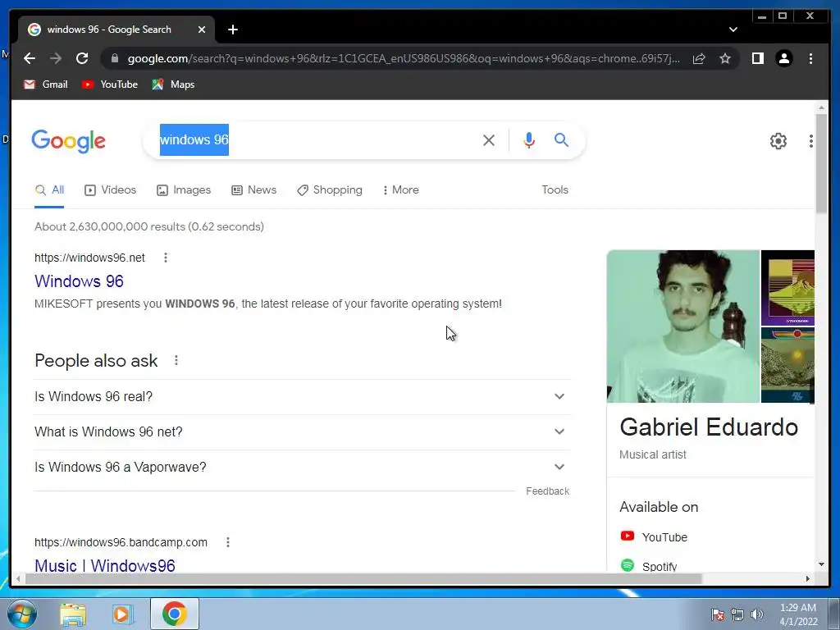Image resolution: width=840 pixels, height=630 pixels.
Task: Open network status tray icon
Action: [737, 614]
